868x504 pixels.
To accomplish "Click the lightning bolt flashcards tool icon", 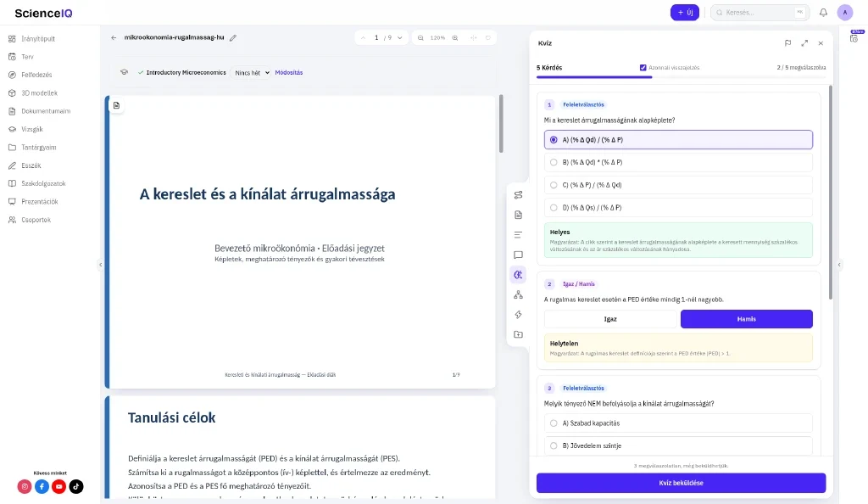I will pyautogui.click(x=518, y=315).
